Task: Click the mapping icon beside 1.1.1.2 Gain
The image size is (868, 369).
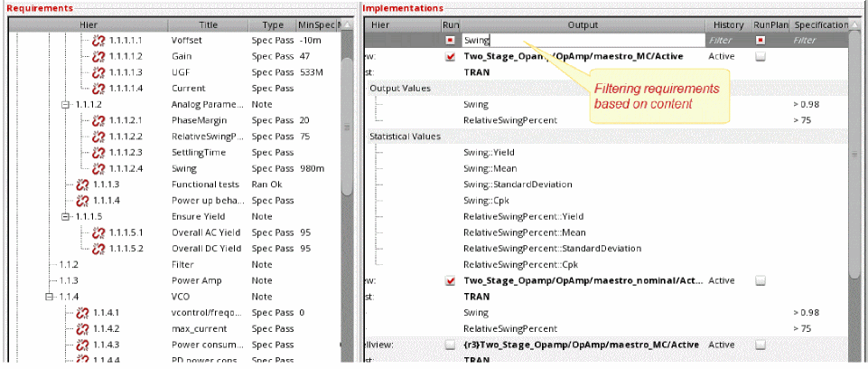Action: point(98,56)
